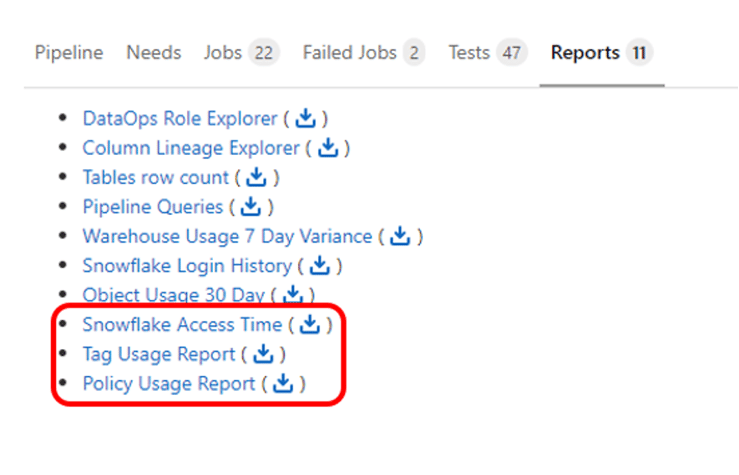Click the Tests count badge 47
Screen dimensions: 739x475
(x=511, y=52)
